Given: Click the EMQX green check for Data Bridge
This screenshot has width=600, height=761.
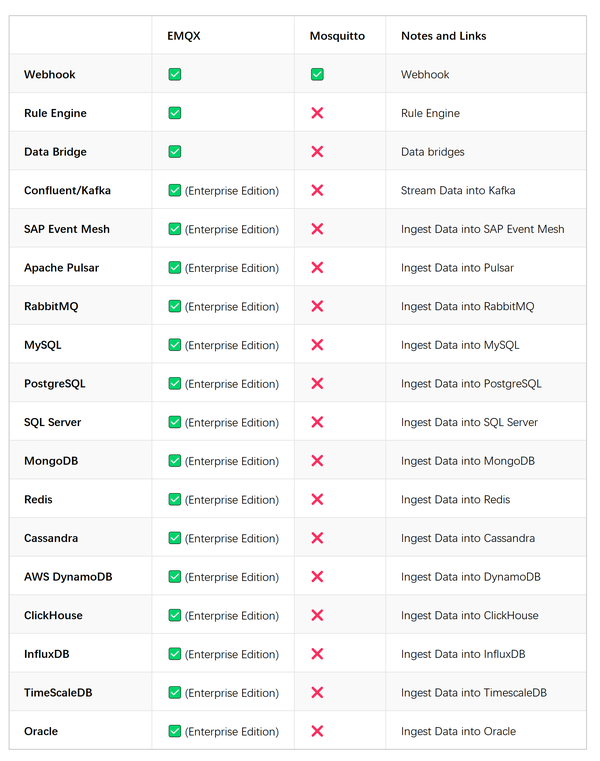Looking at the screenshot, I should (175, 152).
